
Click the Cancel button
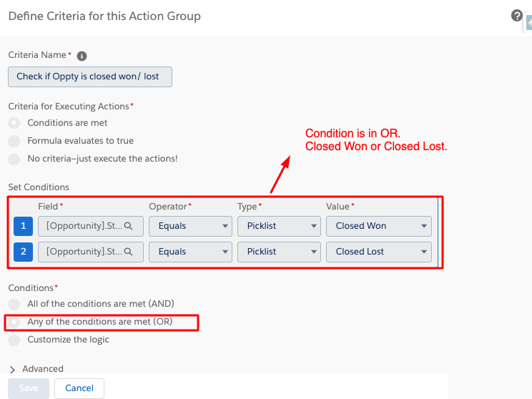click(79, 388)
